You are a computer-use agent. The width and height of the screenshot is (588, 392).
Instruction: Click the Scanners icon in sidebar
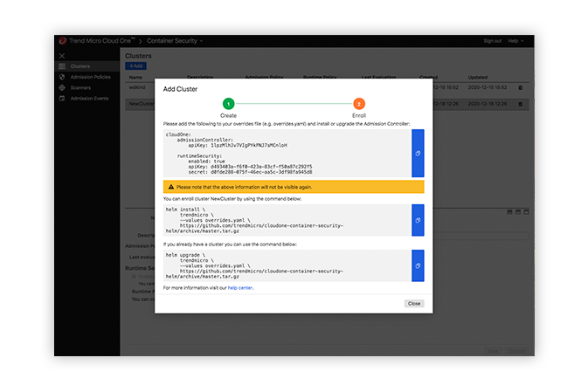pyautogui.click(x=62, y=87)
